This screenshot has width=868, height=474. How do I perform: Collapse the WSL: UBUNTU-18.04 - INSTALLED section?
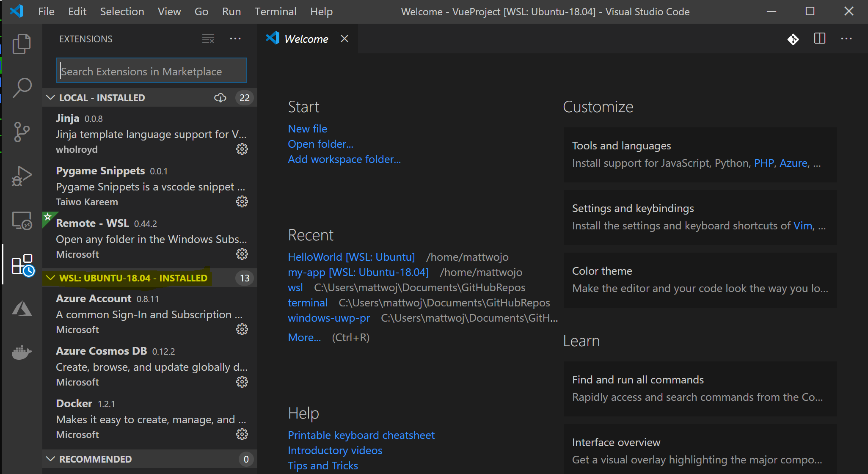[x=51, y=278]
